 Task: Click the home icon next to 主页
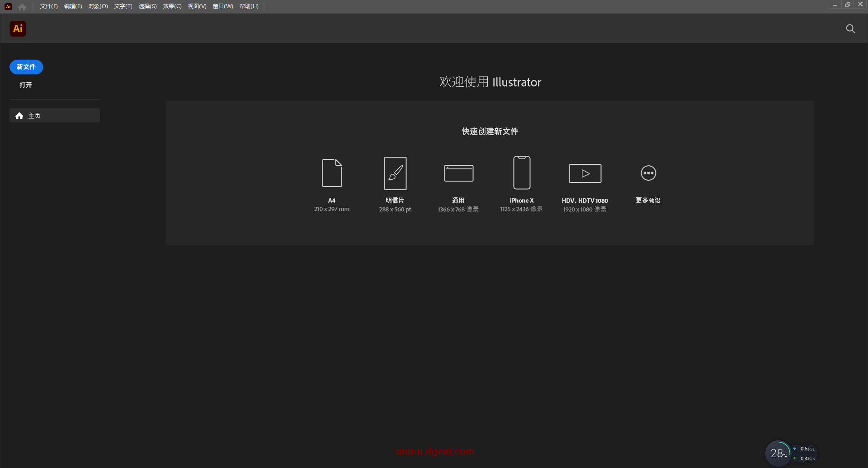pos(19,116)
